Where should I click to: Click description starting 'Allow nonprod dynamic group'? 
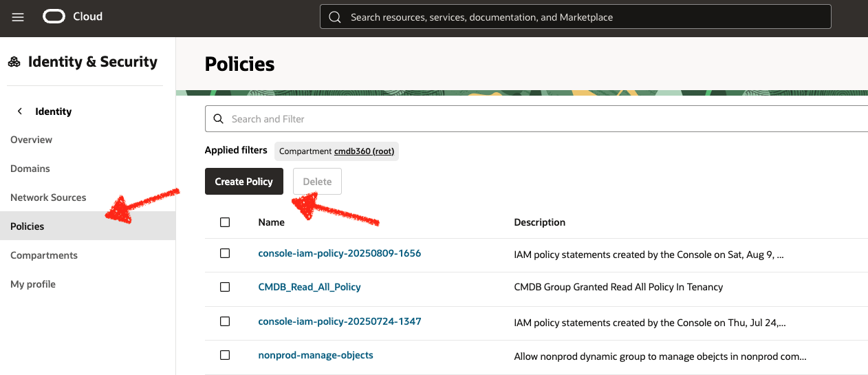(660, 356)
